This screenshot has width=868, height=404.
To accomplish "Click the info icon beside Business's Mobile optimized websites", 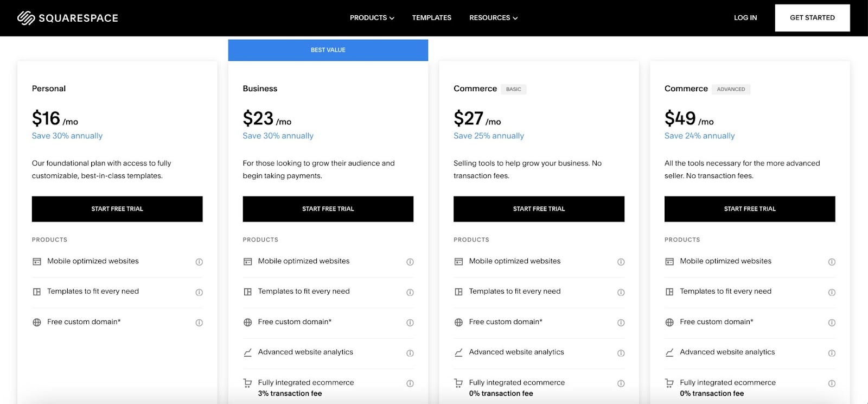I will coord(410,261).
